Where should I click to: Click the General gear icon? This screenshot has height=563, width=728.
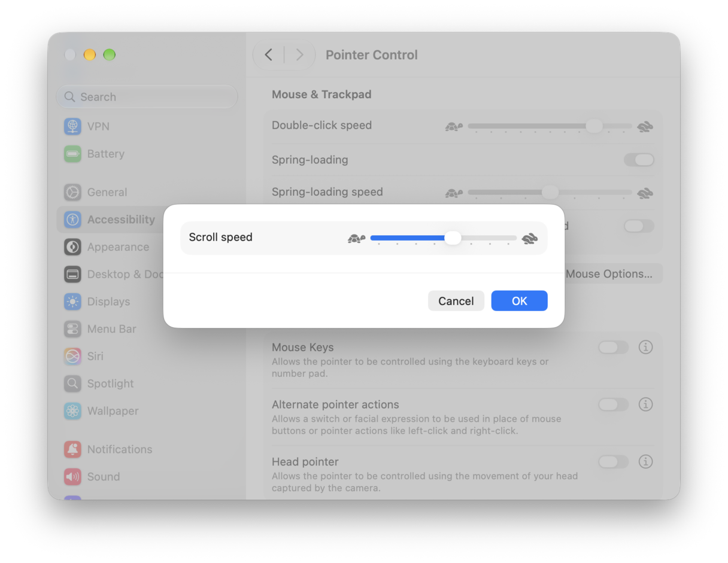click(72, 192)
